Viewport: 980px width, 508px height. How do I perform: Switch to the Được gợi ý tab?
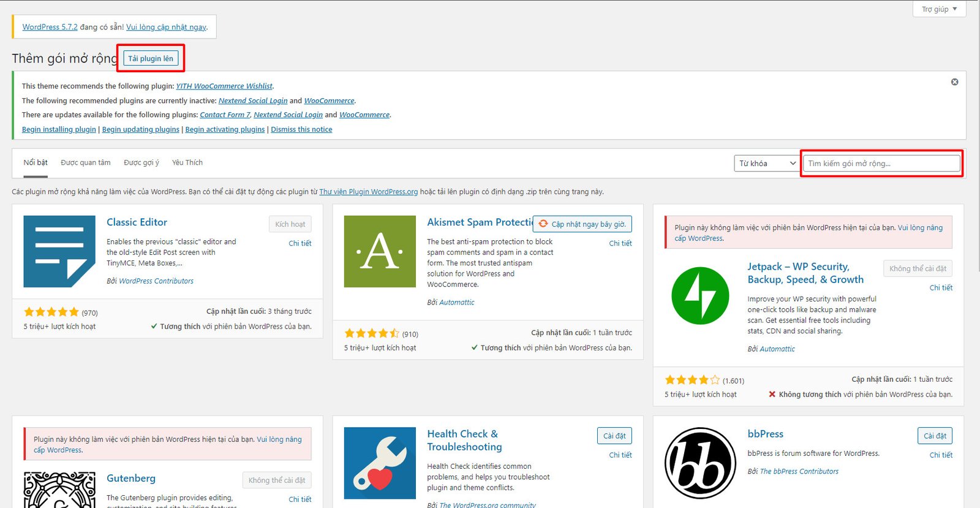pos(141,162)
